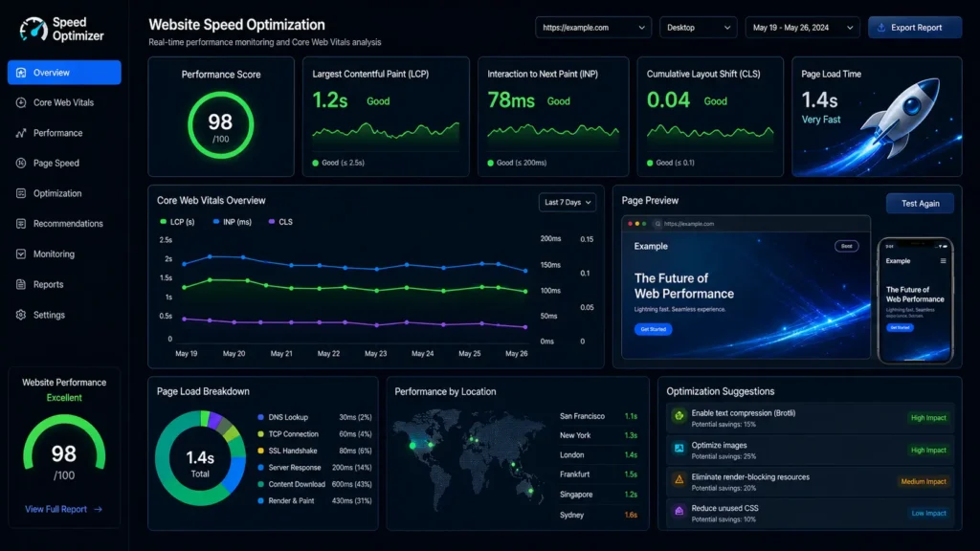The image size is (980, 551).
Task: Click the 1.4s Total donut chart
Action: click(200, 458)
